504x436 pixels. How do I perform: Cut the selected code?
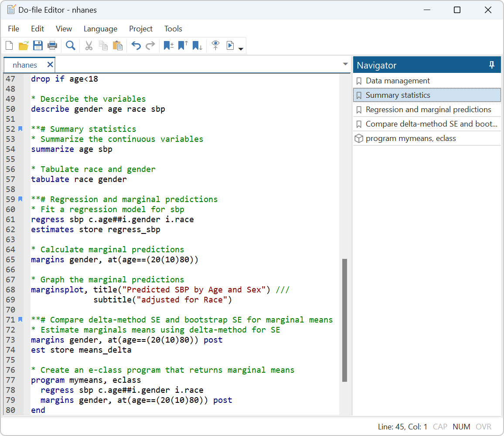89,45
